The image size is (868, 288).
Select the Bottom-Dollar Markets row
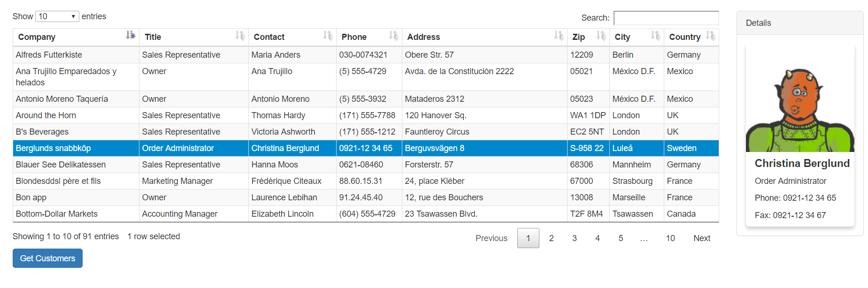coord(56,214)
